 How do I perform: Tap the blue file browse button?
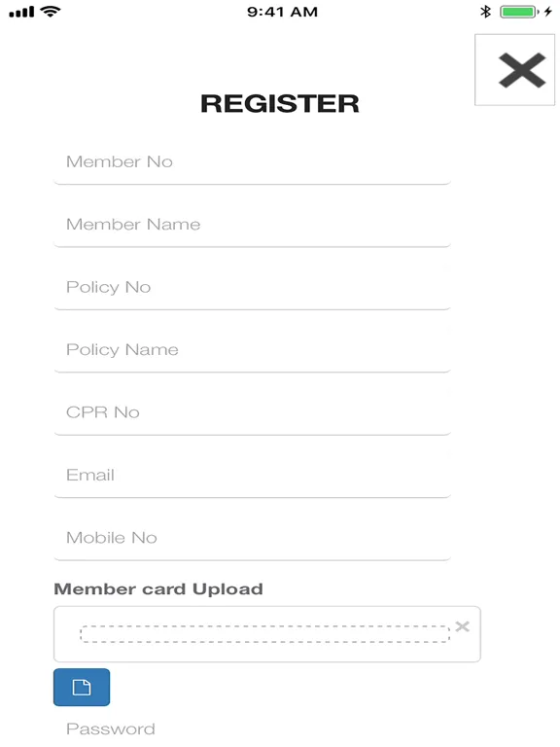click(x=82, y=687)
